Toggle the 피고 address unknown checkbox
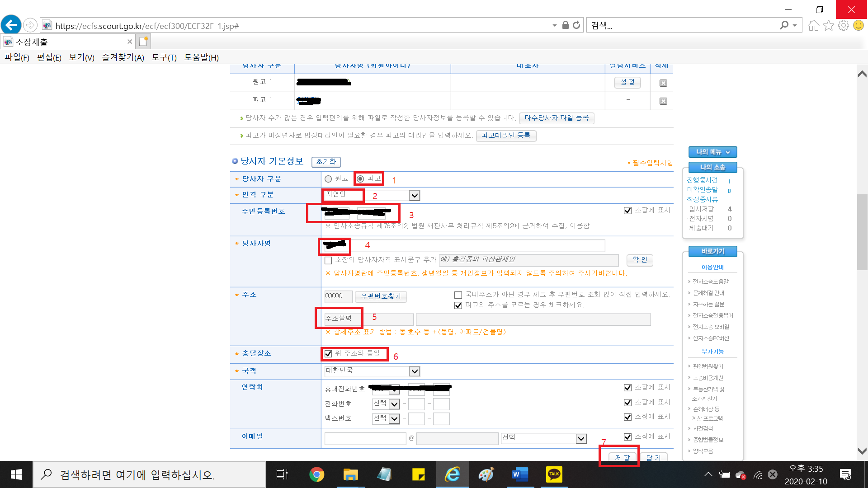 coord(458,305)
